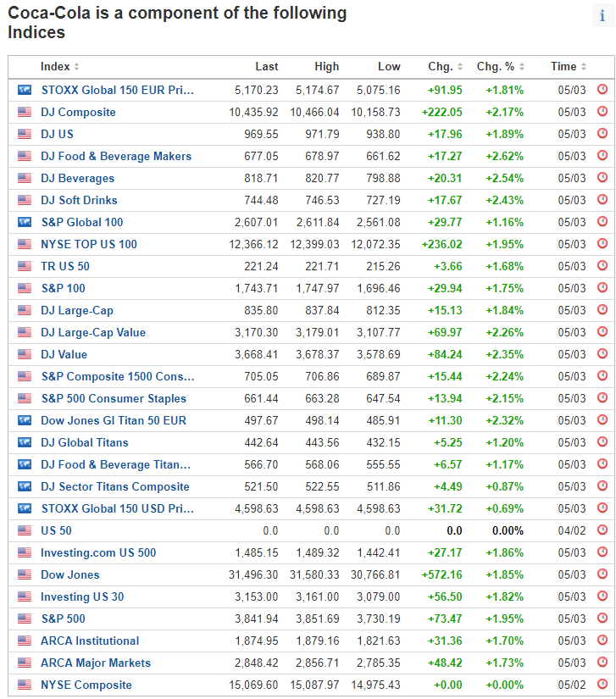
Task: Click the clock icon in NYSE Composite row
Action: point(602,685)
